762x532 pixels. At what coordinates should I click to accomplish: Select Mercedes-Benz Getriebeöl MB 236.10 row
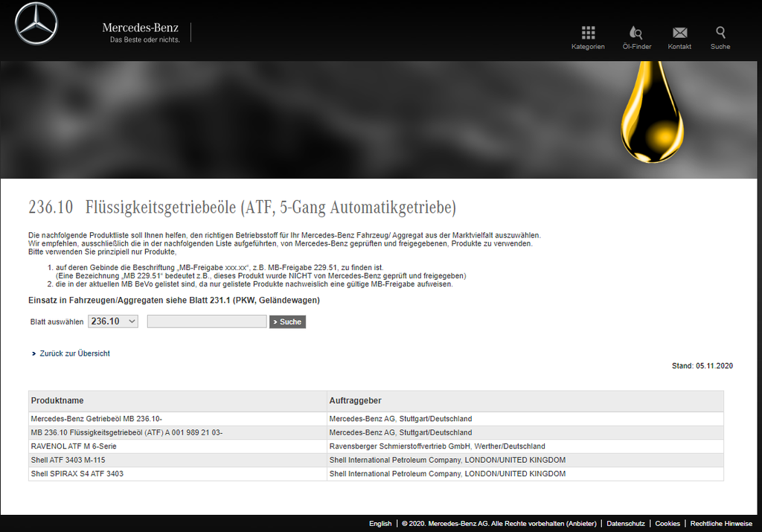[x=97, y=419]
